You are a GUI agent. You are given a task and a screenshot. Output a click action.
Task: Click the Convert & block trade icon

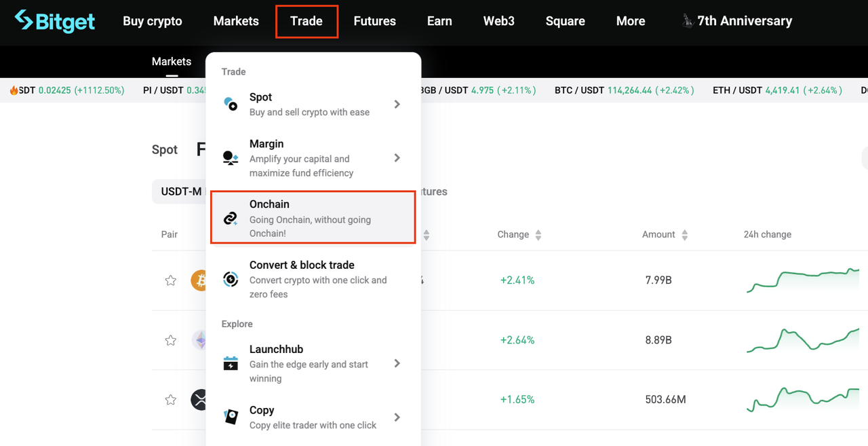pyautogui.click(x=231, y=279)
